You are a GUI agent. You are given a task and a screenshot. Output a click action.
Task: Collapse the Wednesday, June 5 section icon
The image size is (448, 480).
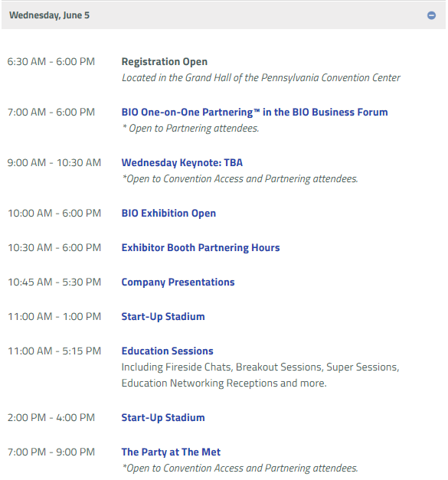(x=431, y=15)
